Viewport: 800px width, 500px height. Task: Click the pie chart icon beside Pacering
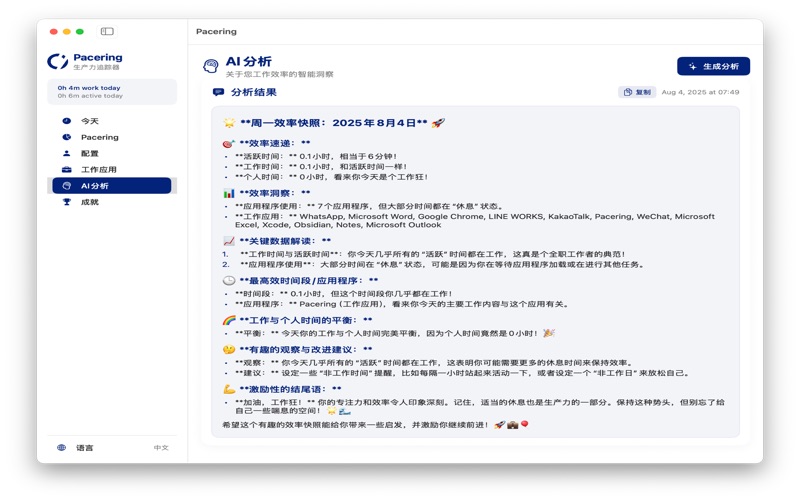[x=67, y=137]
